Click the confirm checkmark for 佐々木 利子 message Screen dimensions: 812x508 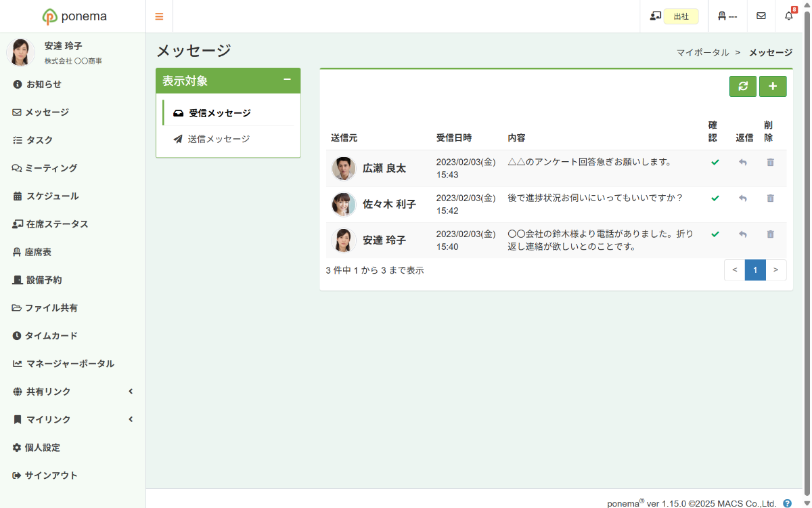pos(715,198)
